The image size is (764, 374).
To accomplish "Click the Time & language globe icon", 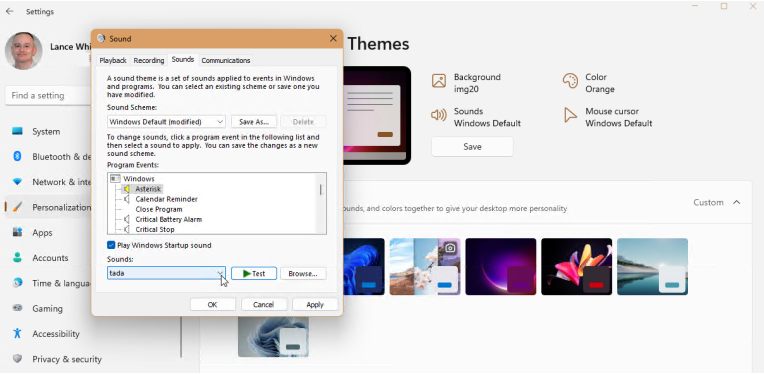I will pyautogui.click(x=18, y=283).
